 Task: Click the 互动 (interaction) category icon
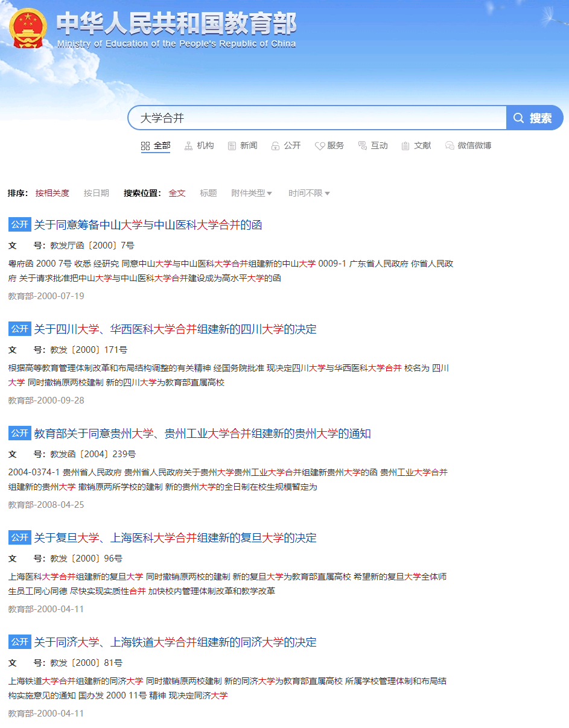(361, 145)
